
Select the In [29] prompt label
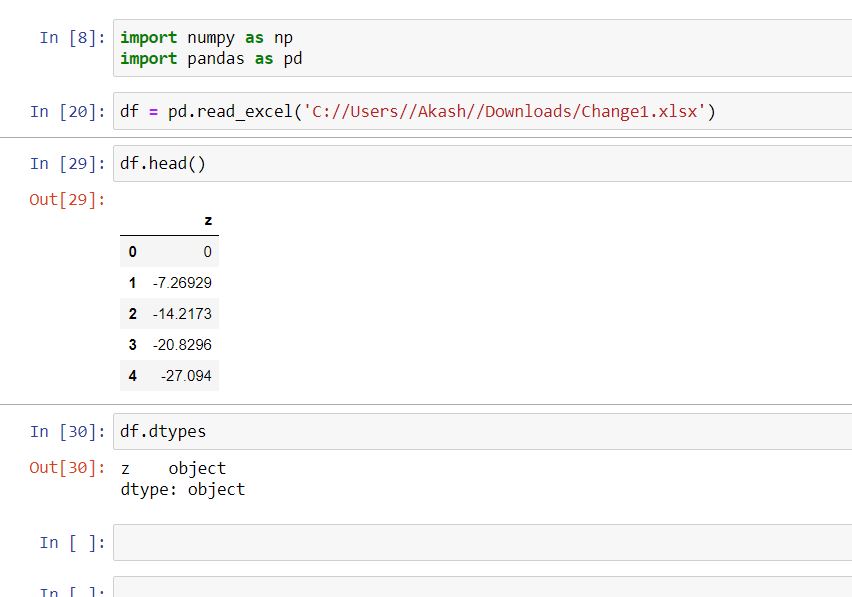pyautogui.click(x=67, y=164)
